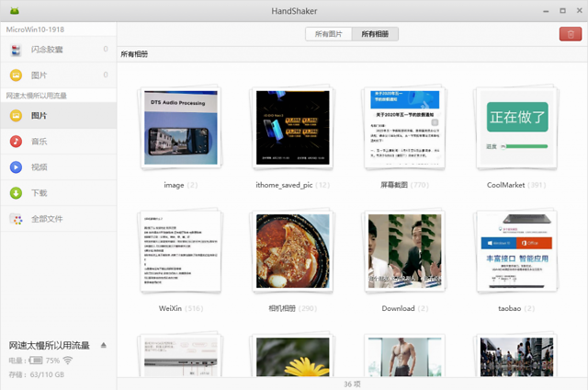Click the 相机相册 (290) label
Viewport: 588px width, 390px height.
[x=292, y=308]
